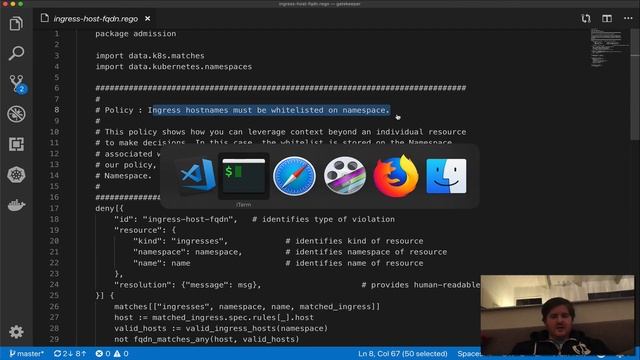Click the webcam video overlay
Screen dimensions: 640x360
(x=557, y=315)
